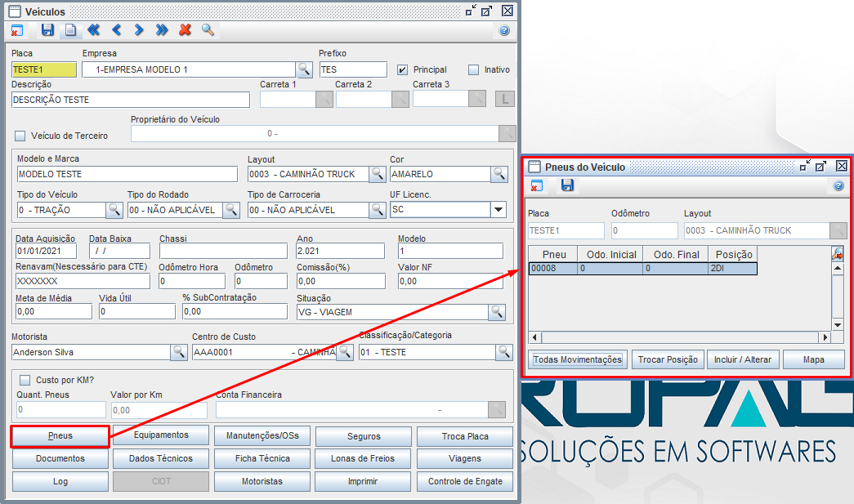Screen dimensions: 854x504
Task: Enable the Inativo checkbox
Action: [473, 69]
